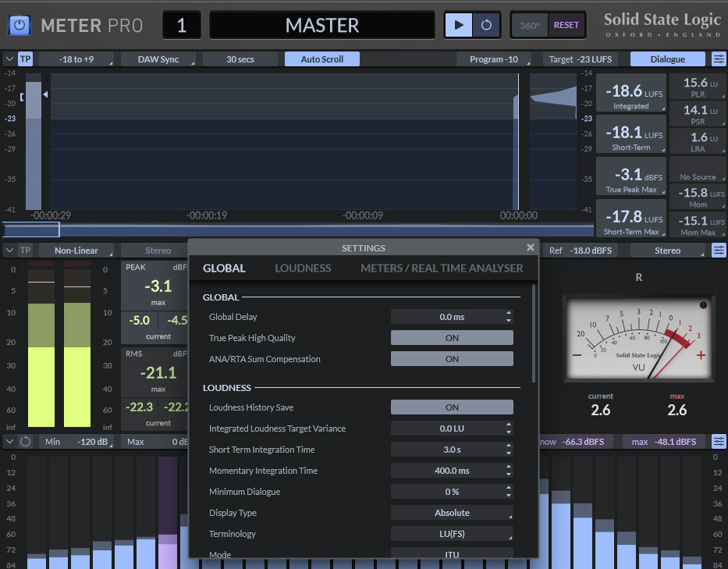Click the history overview scrollbar handle
This screenshot has height=569, width=728.
[x=31, y=229]
